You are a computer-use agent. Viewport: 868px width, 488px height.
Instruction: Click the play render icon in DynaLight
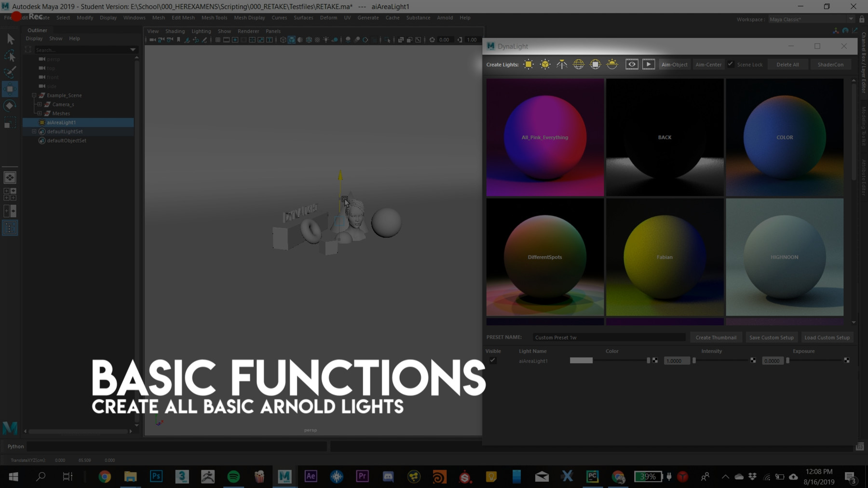click(x=649, y=64)
